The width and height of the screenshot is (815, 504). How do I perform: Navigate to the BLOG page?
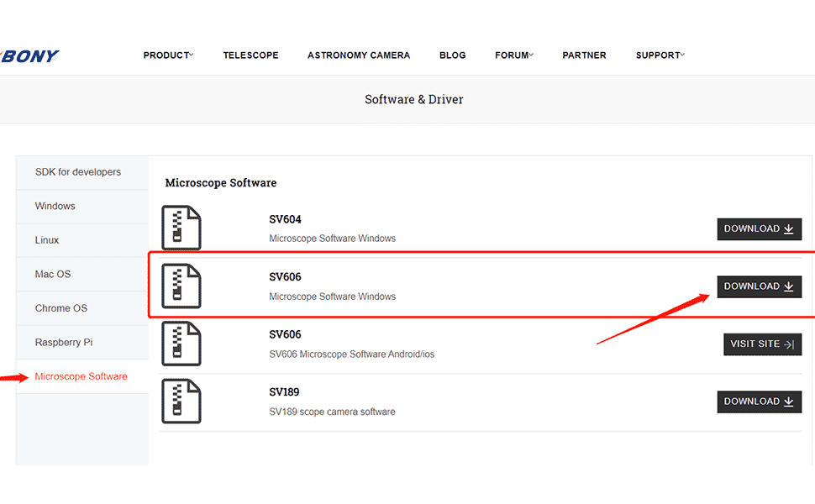tap(452, 55)
